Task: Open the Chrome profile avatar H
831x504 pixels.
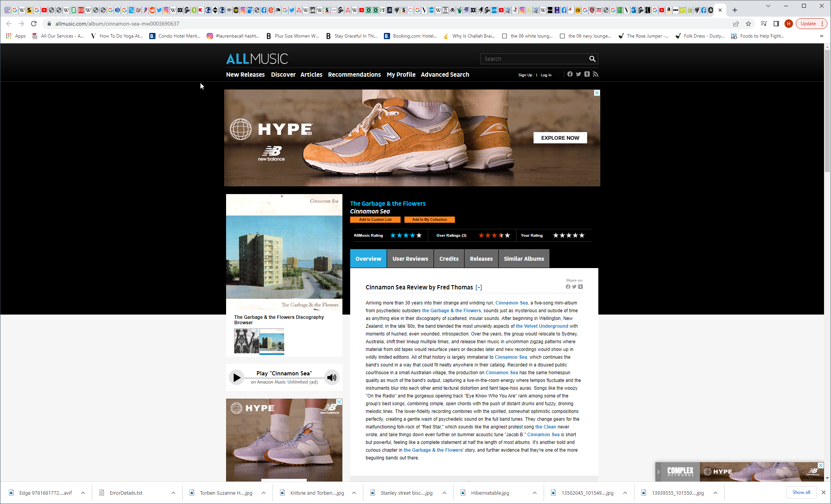Action: (788, 24)
